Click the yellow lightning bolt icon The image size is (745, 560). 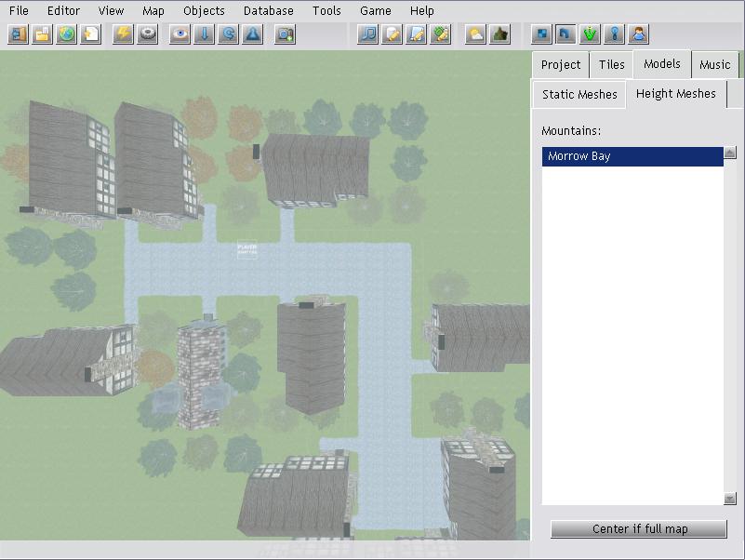click(x=123, y=34)
